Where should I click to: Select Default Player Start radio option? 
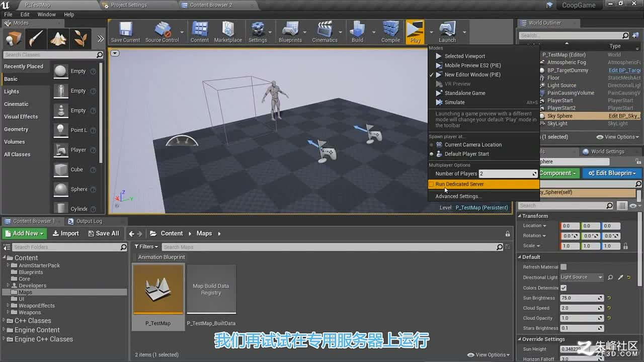click(x=431, y=154)
